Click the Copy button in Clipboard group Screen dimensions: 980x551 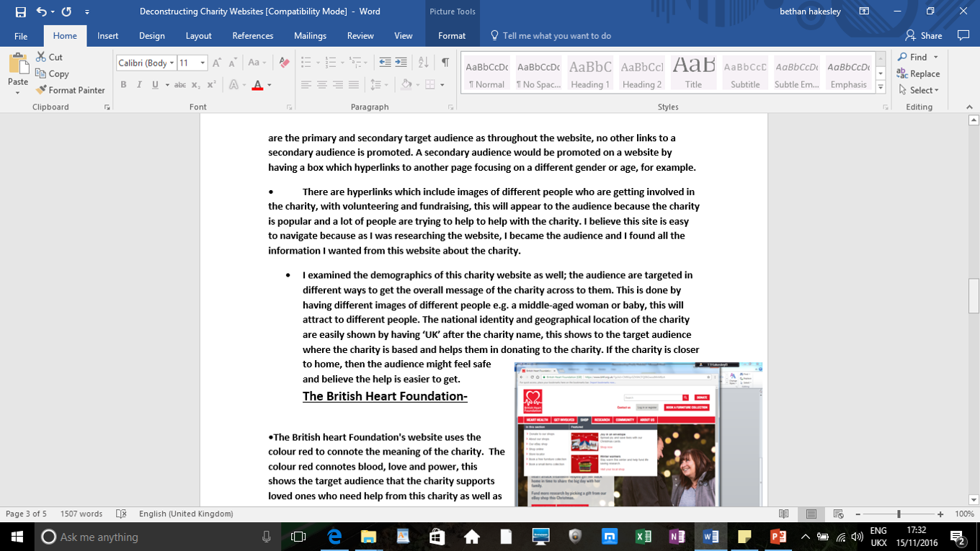[x=52, y=73]
